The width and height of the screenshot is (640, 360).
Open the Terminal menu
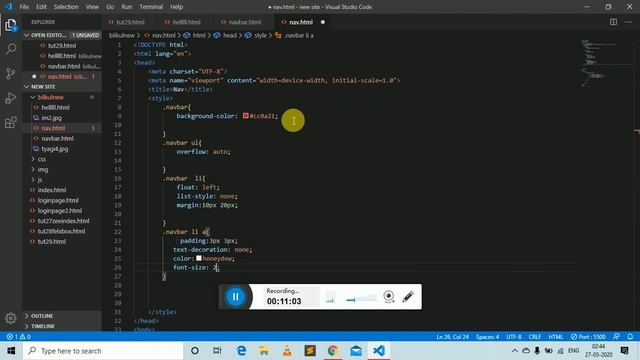tap(151, 7)
